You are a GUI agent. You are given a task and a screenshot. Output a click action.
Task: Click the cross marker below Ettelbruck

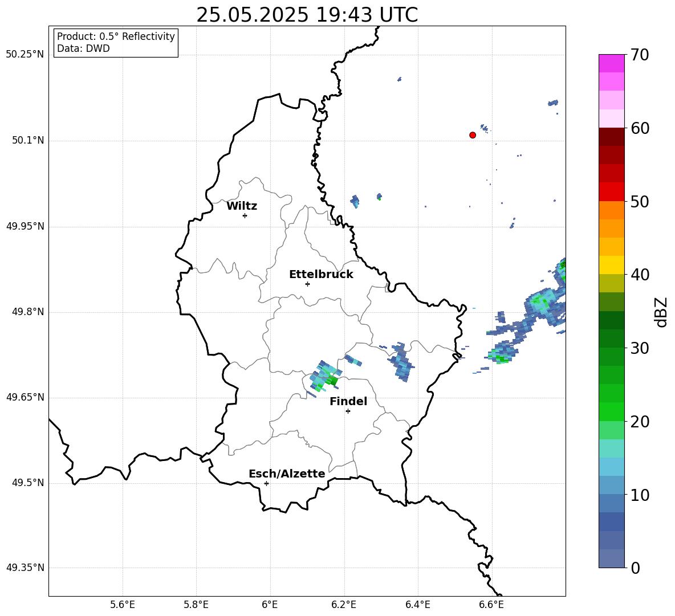coord(307,284)
